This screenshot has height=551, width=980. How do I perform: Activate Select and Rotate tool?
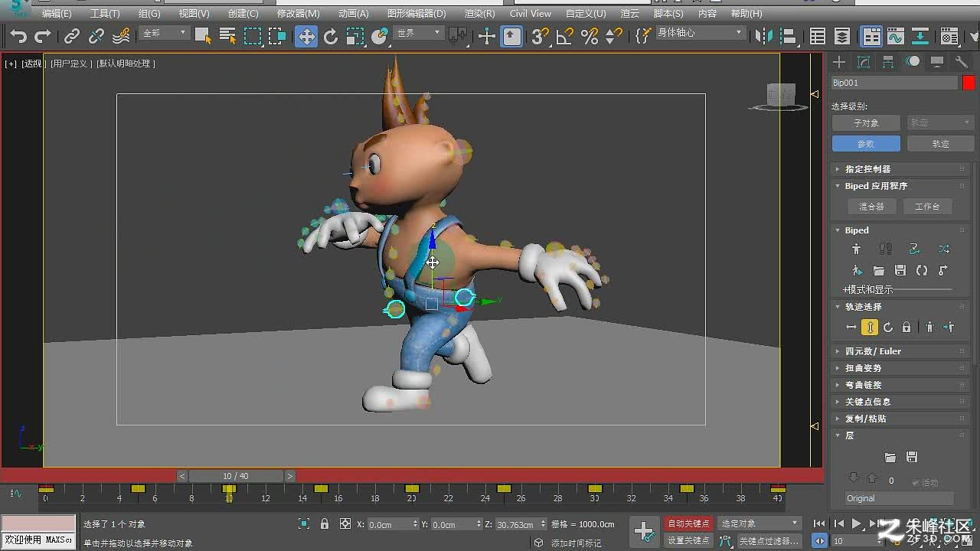pyautogui.click(x=331, y=36)
